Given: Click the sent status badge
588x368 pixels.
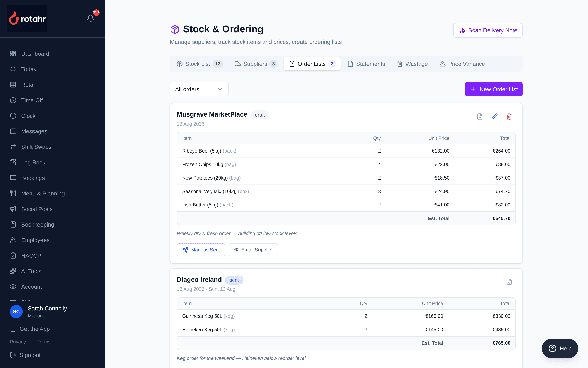Looking at the screenshot, I should tap(234, 280).
